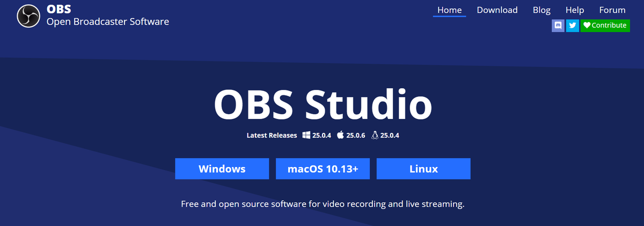Click the green Contribute button
The width and height of the screenshot is (644, 226).
[605, 25]
